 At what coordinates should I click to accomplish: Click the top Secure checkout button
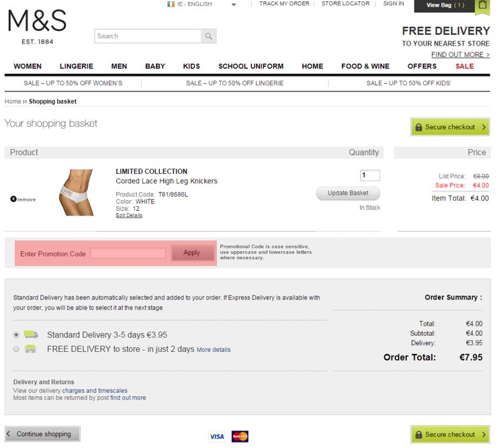click(450, 127)
